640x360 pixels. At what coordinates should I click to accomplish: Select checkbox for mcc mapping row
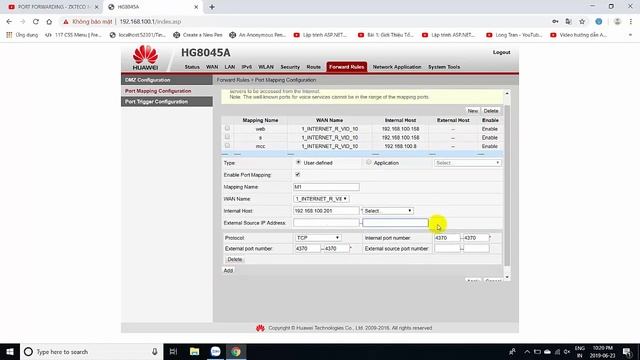pyautogui.click(x=227, y=145)
